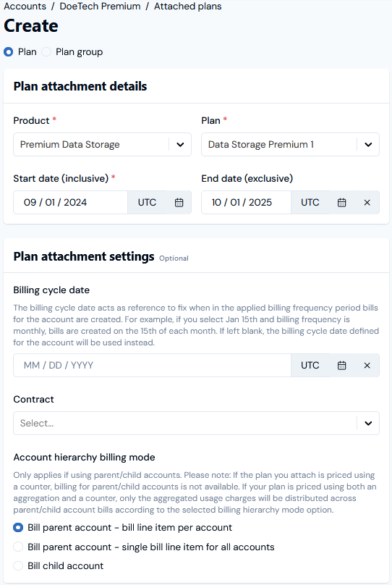Clear the End date with the X icon
Image resolution: width=392 pixels, height=585 pixels.
coord(367,203)
